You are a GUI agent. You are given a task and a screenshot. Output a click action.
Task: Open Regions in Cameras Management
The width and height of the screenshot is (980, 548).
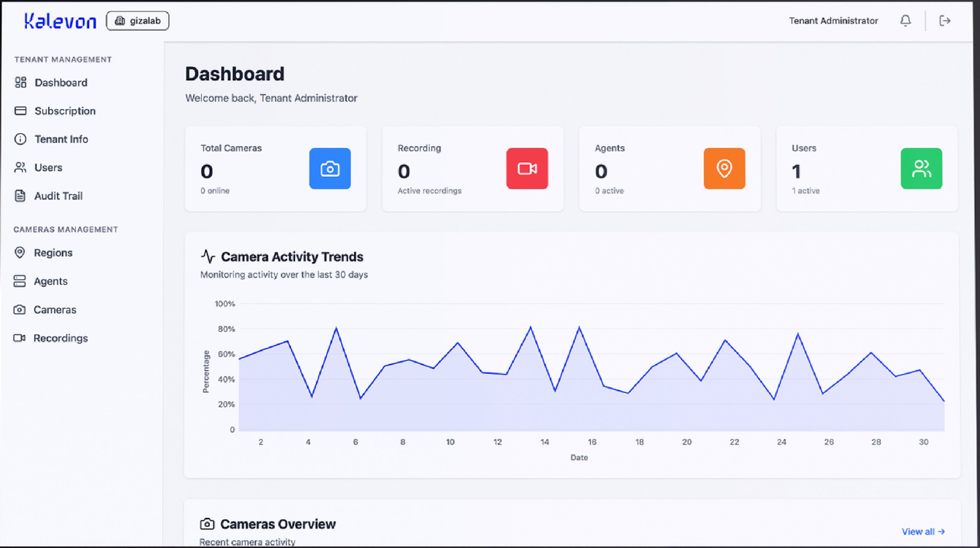(53, 253)
